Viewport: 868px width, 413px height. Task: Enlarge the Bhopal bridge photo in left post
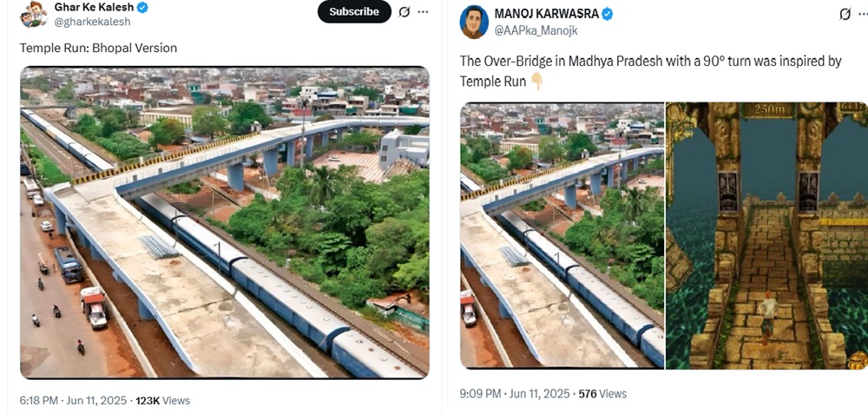pos(224,222)
